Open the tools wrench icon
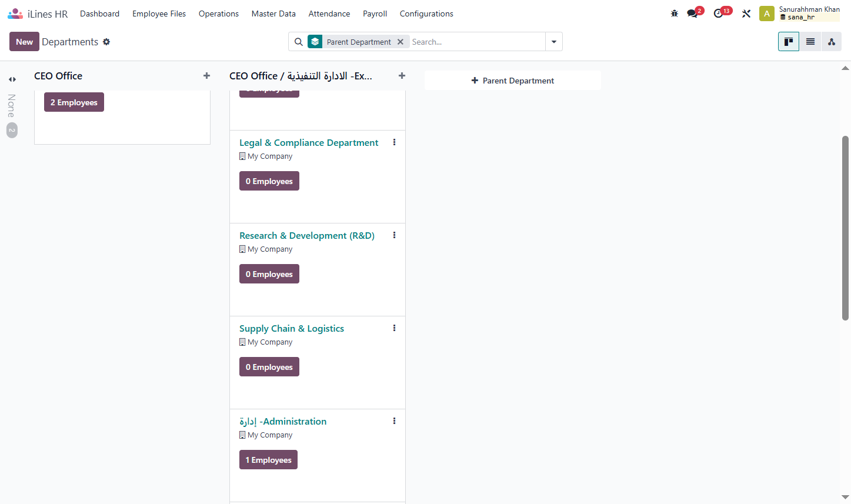 746,14
